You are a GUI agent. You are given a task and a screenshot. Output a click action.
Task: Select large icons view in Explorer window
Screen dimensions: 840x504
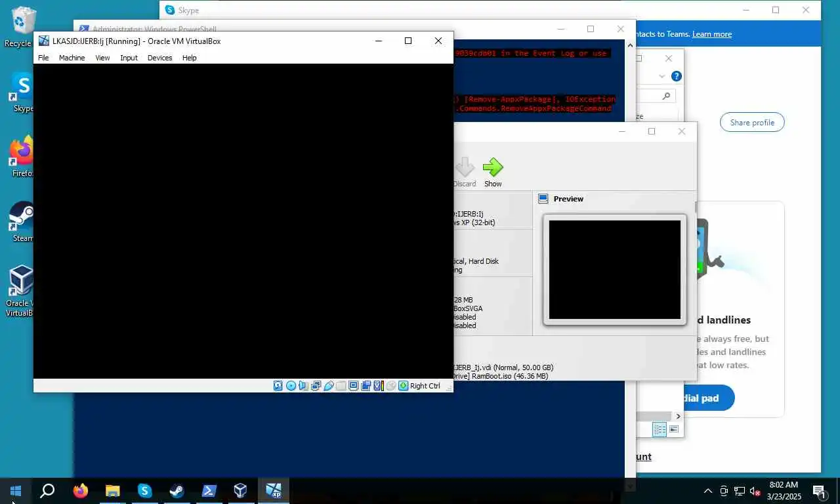tap(674, 430)
